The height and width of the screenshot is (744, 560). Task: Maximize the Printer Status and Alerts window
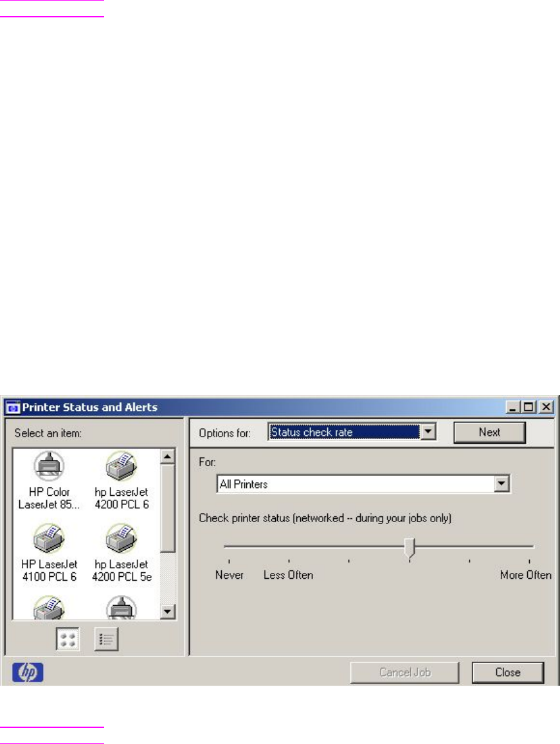click(528, 407)
